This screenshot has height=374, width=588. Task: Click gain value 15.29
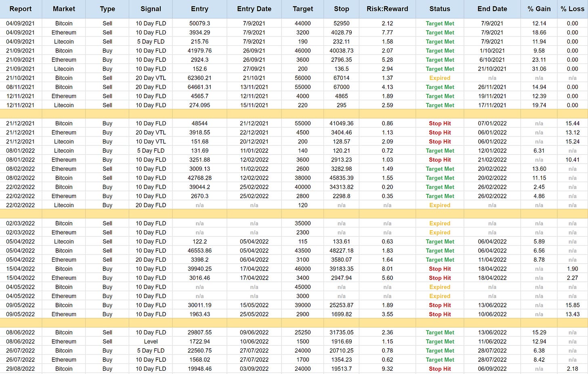pyautogui.click(x=539, y=332)
